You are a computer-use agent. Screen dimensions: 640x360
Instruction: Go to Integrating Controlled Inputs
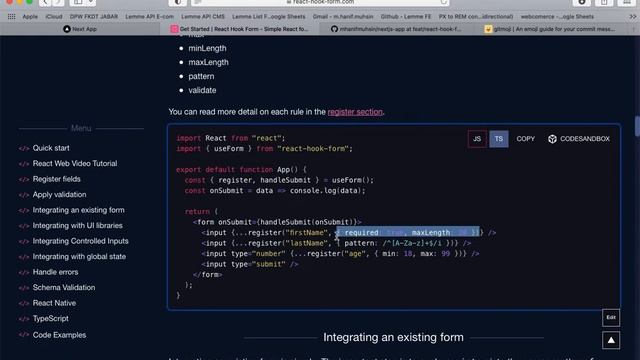coord(80,241)
